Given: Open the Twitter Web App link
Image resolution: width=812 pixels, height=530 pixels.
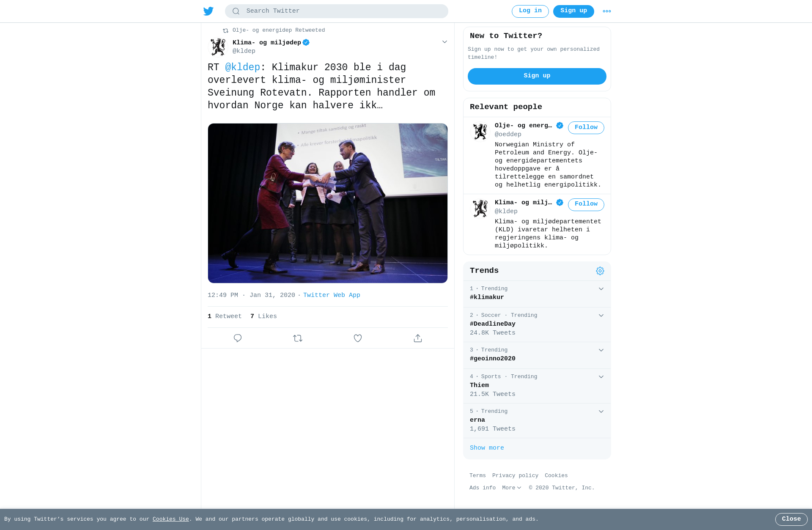Looking at the screenshot, I should pyautogui.click(x=332, y=295).
